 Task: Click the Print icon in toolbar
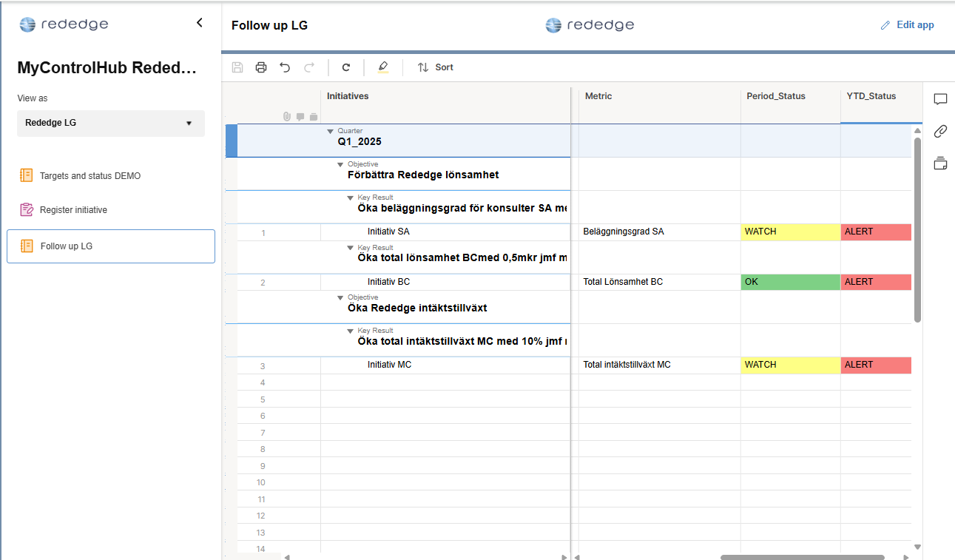[261, 67]
